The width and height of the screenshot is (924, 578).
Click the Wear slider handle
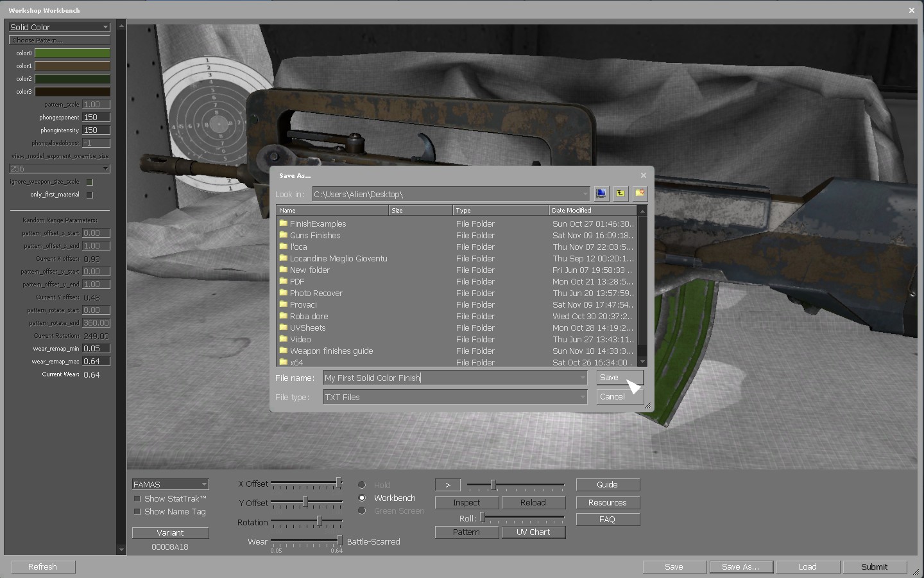(x=339, y=540)
